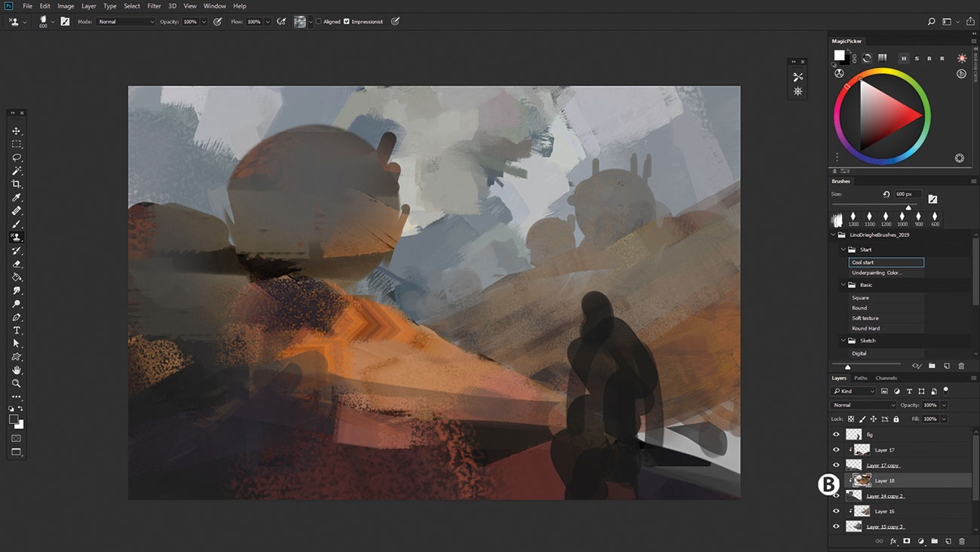Open the Window menu

tap(215, 6)
